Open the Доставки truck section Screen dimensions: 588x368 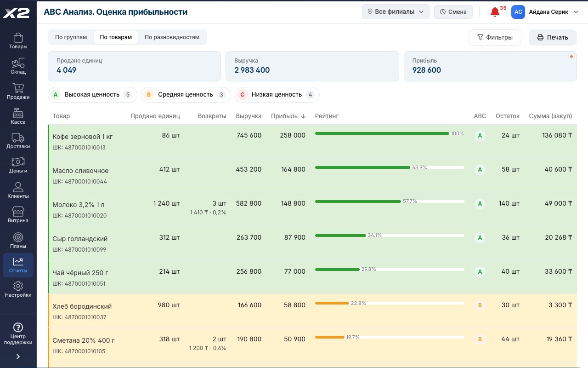18,141
